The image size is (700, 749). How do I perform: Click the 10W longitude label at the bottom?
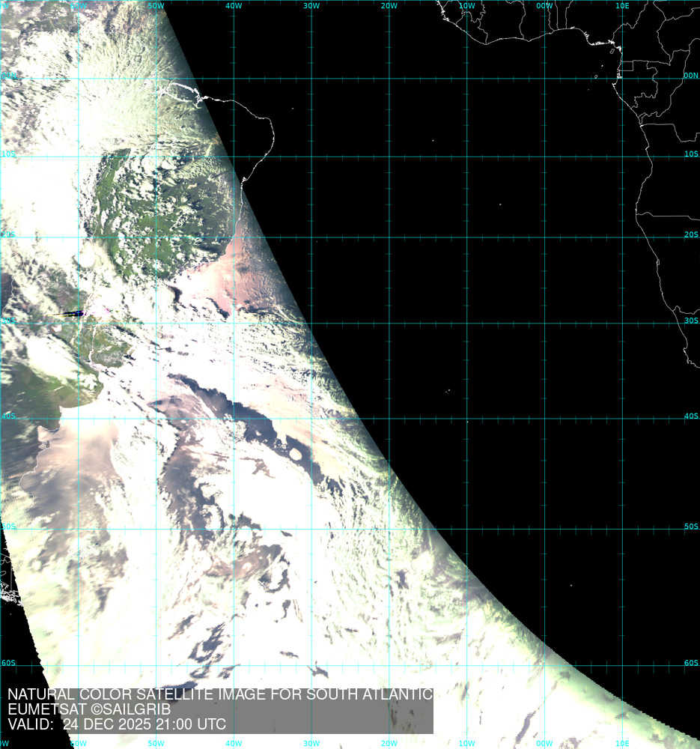pos(466,744)
